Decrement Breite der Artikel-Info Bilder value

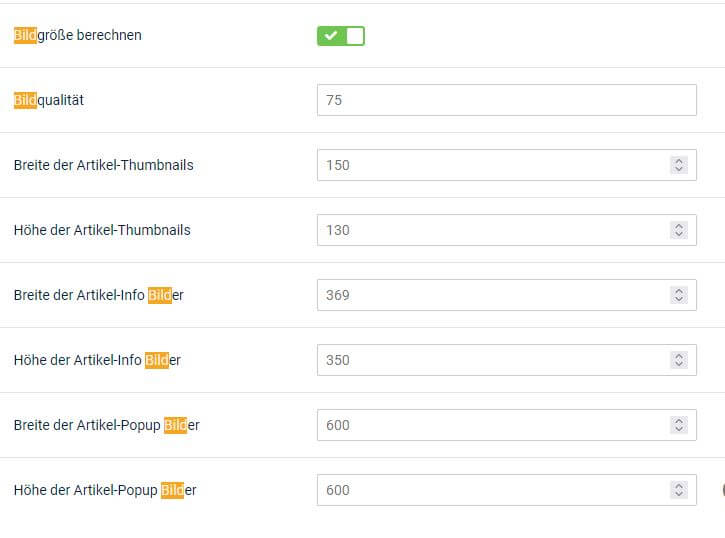coord(679,300)
